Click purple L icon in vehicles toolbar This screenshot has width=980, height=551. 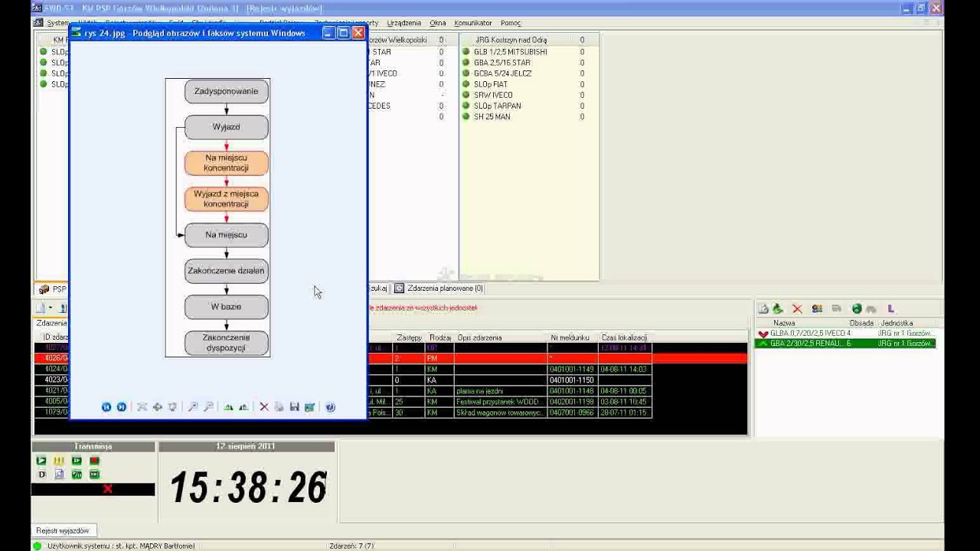point(890,308)
